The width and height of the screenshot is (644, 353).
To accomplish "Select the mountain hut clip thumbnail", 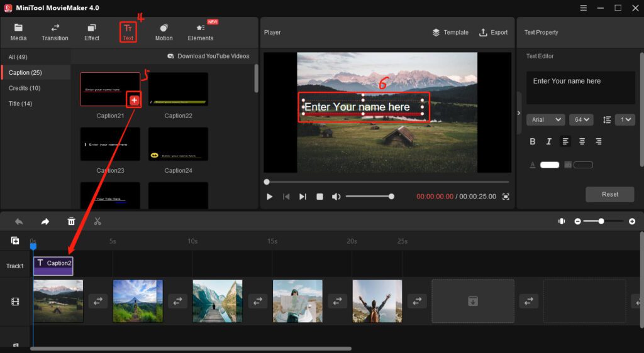I will point(58,301).
